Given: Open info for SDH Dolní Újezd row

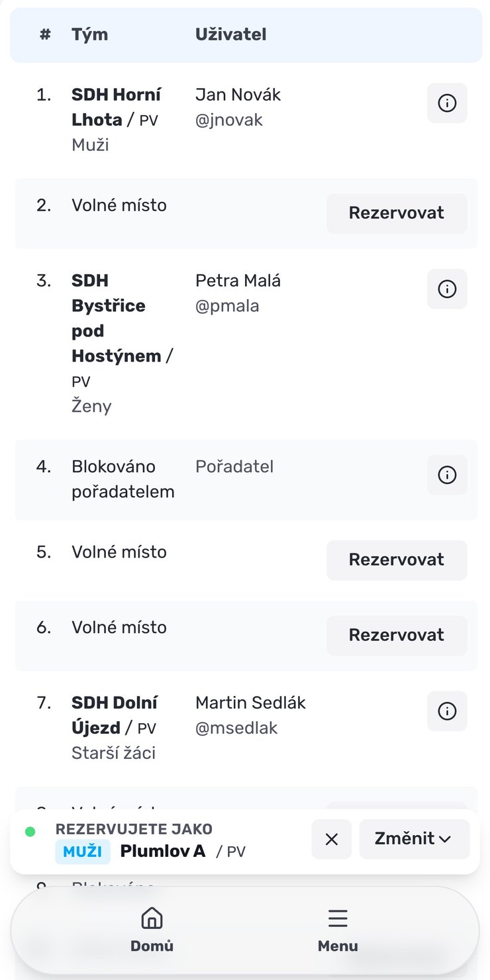Looking at the screenshot, I should [447, 711].
